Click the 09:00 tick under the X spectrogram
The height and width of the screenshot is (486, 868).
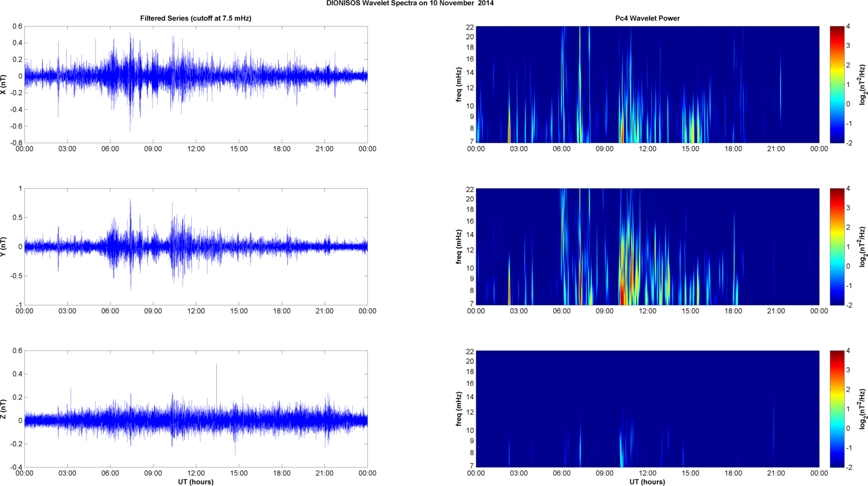pyautogui.click(x=604, y=149)
